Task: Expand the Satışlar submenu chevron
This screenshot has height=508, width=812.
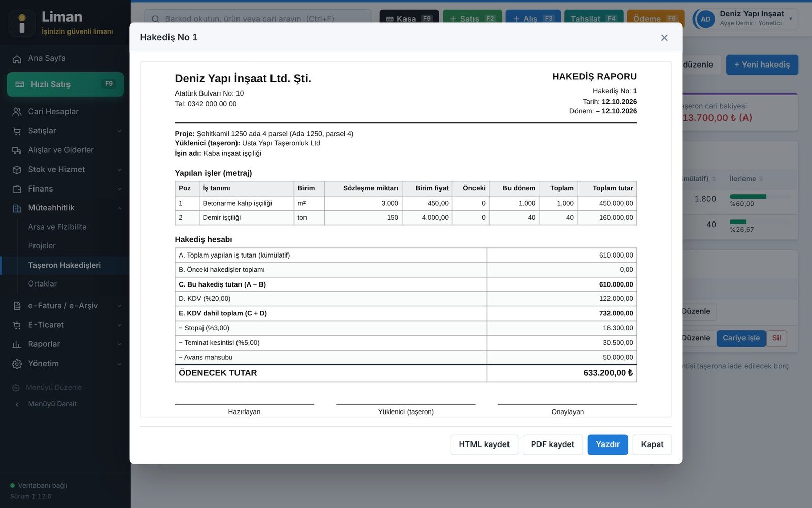Action: (120, 131)
